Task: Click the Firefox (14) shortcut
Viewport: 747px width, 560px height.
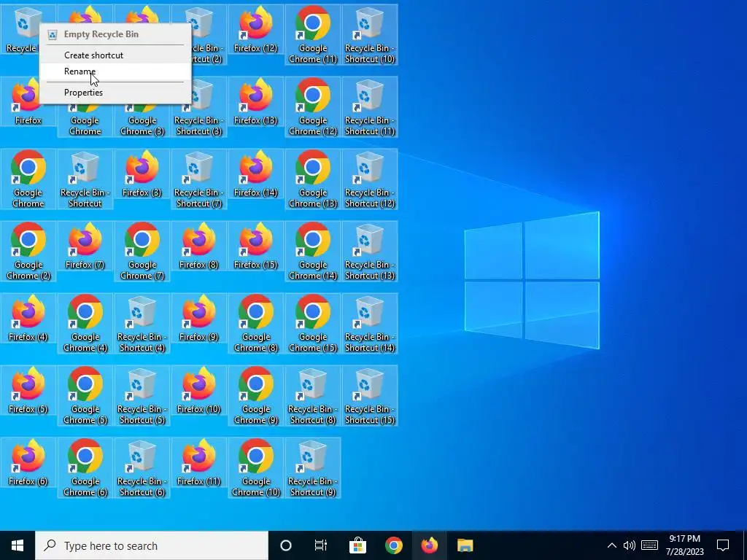Action: (256, 174)
